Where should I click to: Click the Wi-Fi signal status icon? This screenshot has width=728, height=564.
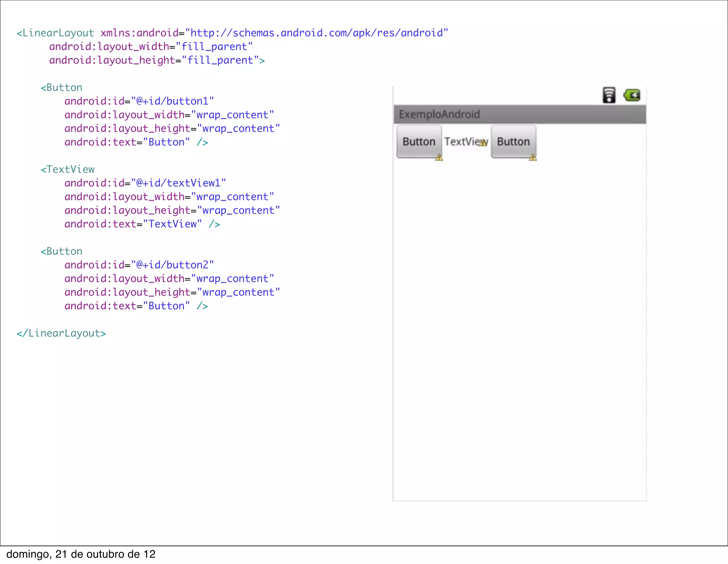(x=609, y=95)
